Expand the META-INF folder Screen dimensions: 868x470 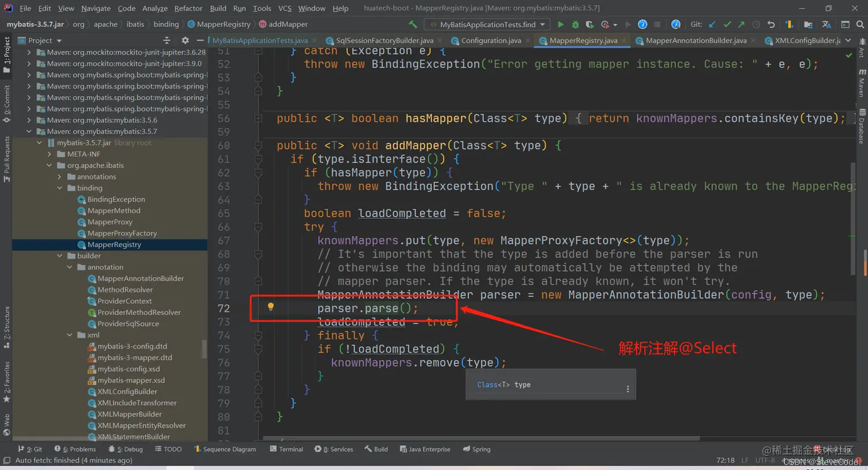pyautogui.click(x=49, y=154)
